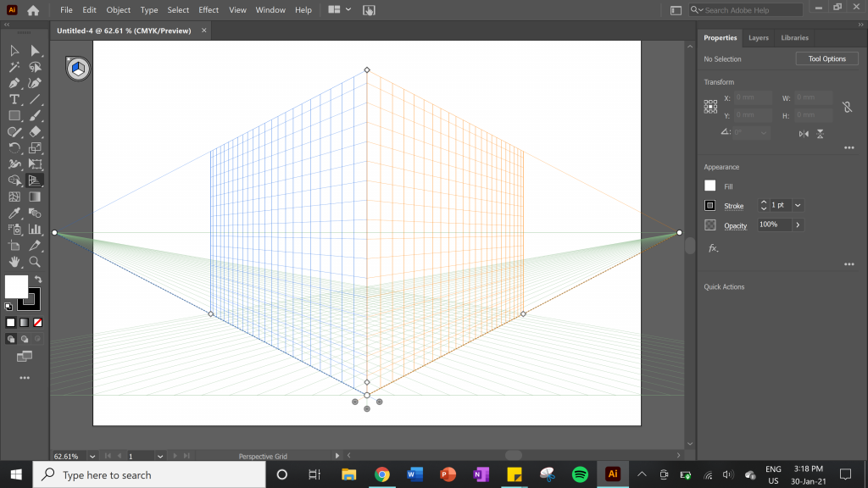Enable Draw Behind mode
The height and width of the screenshot is (488, 868).
tap(25, 339)
